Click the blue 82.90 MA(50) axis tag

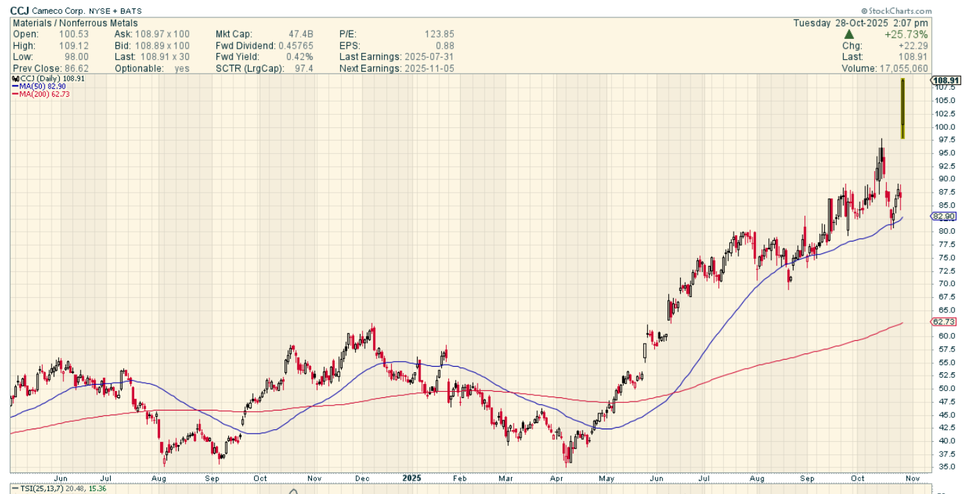(x=945, y=216)
